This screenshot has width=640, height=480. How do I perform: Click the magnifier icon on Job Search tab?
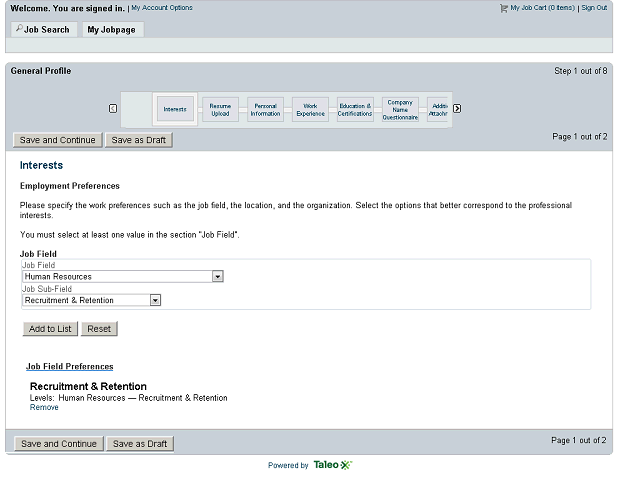pyautogui.click(x=19, y=28)
